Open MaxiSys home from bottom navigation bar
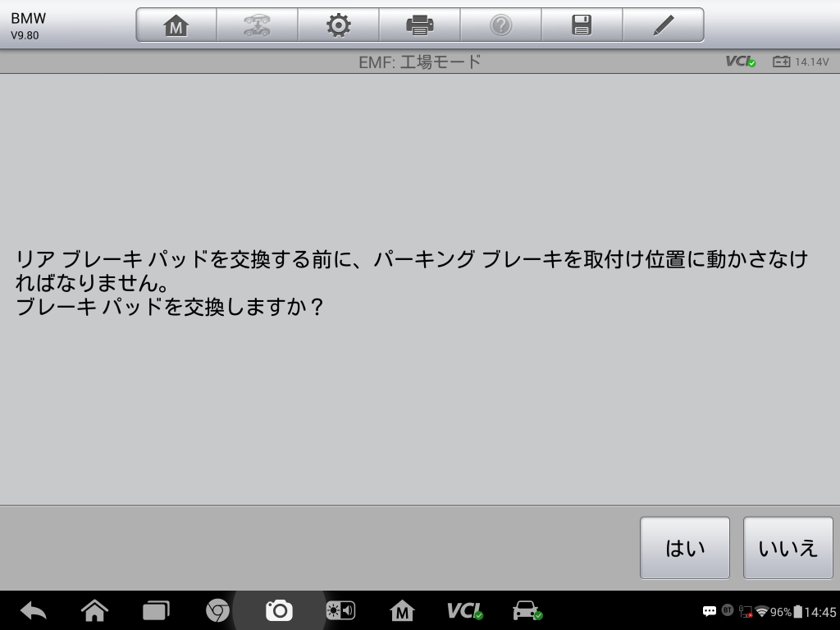840x630 pixels. point(402,610)
